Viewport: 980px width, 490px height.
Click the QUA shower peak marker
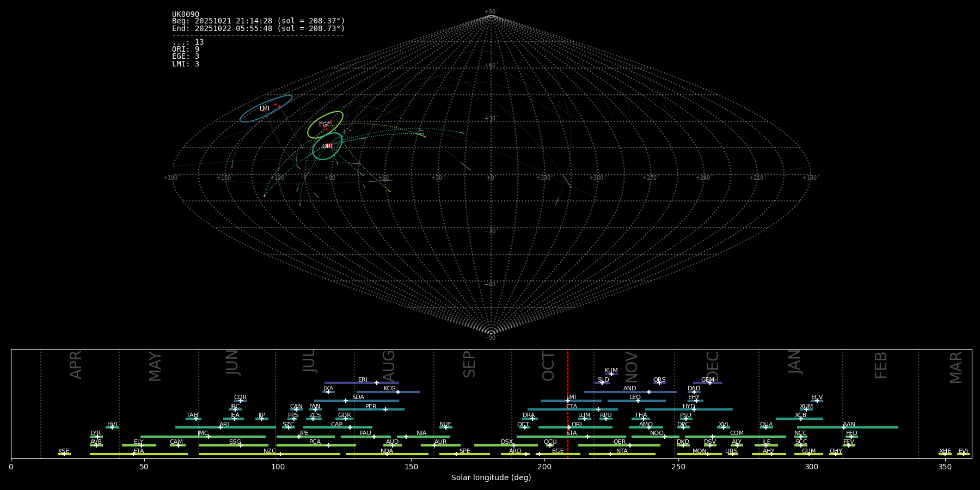(x=766, y=427)
